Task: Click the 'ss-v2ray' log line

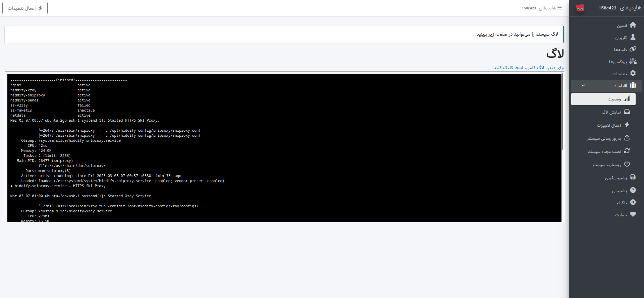Action: (50, 105)
